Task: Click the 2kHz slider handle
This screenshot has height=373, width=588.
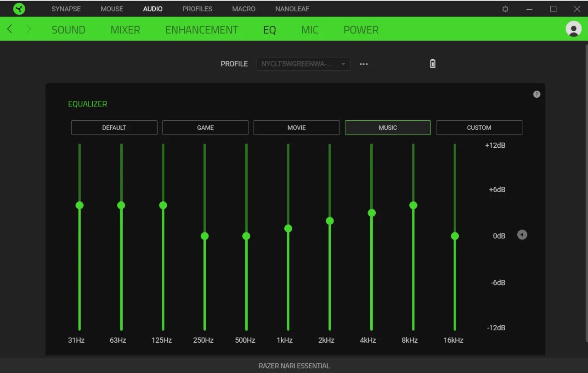Action: pyautogui.click(x=330, y=221)
